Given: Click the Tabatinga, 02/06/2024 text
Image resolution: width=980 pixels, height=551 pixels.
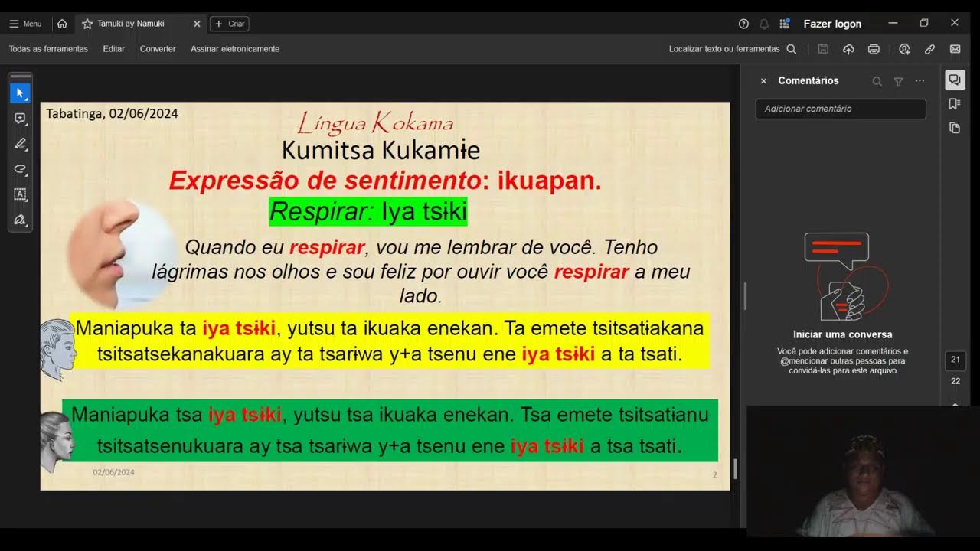Looking at the screenshot, I should pos(112,113).
